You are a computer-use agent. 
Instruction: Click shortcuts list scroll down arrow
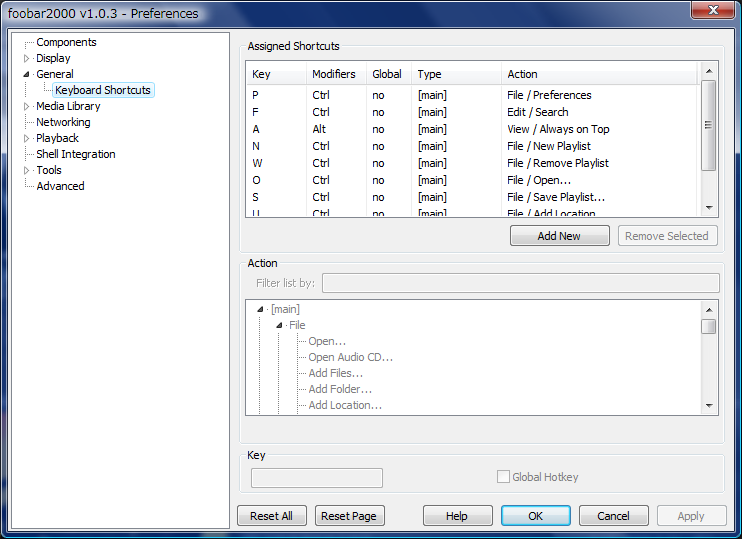tap(709, 208)
